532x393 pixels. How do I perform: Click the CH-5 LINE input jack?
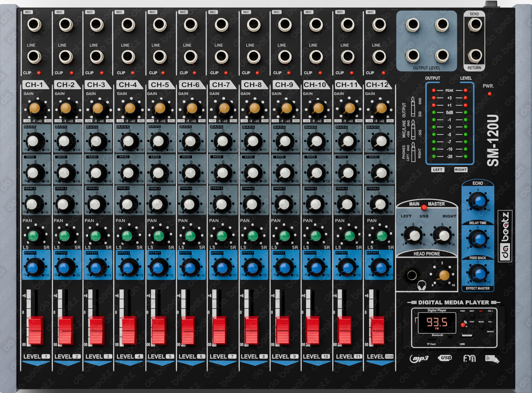tap(160, 57)
